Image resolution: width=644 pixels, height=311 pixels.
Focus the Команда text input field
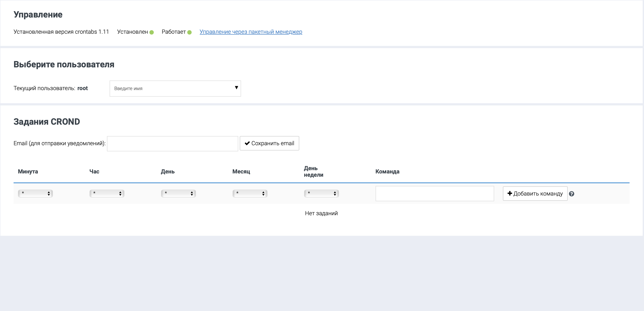(x=434, y=194)
